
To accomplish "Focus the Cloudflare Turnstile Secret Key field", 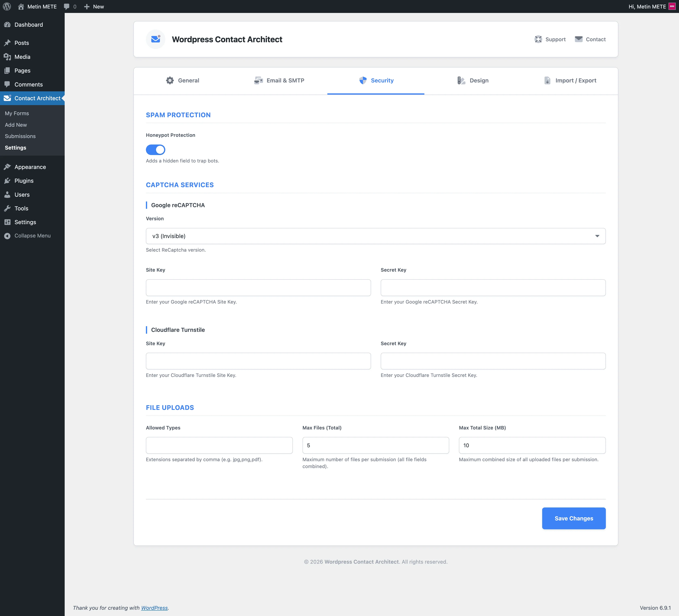I will 493,361.
